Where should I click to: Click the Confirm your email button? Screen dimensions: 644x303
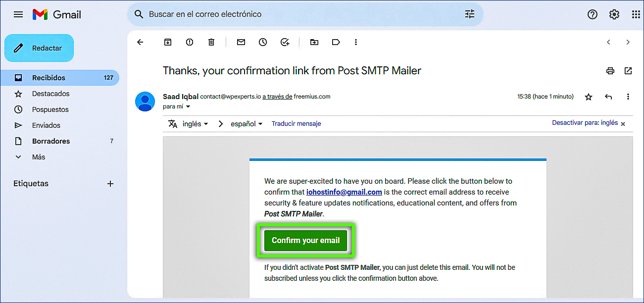tap(305, 241)
